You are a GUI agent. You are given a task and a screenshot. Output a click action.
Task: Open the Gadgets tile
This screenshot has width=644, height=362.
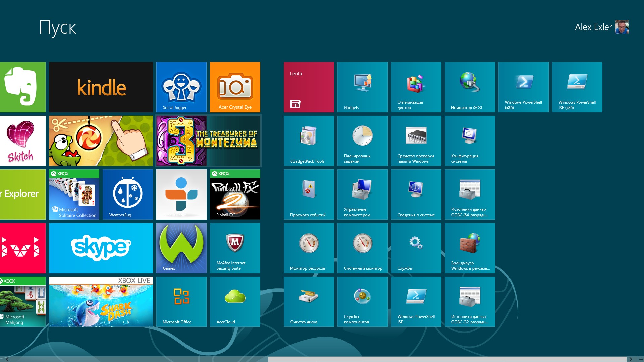coord(362,87)
